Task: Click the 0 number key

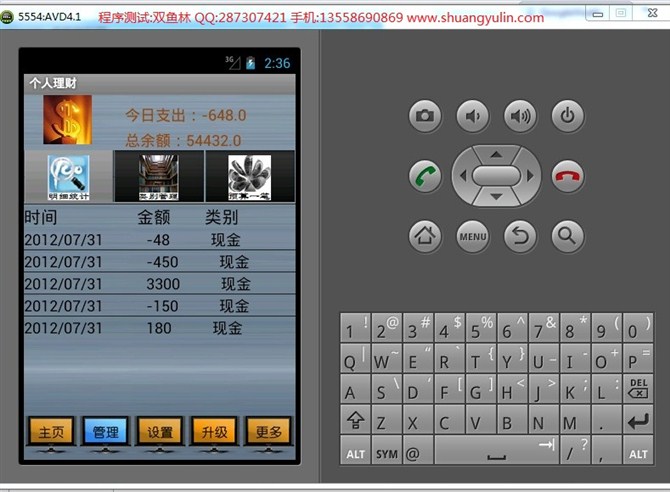Action: point(638,327)
